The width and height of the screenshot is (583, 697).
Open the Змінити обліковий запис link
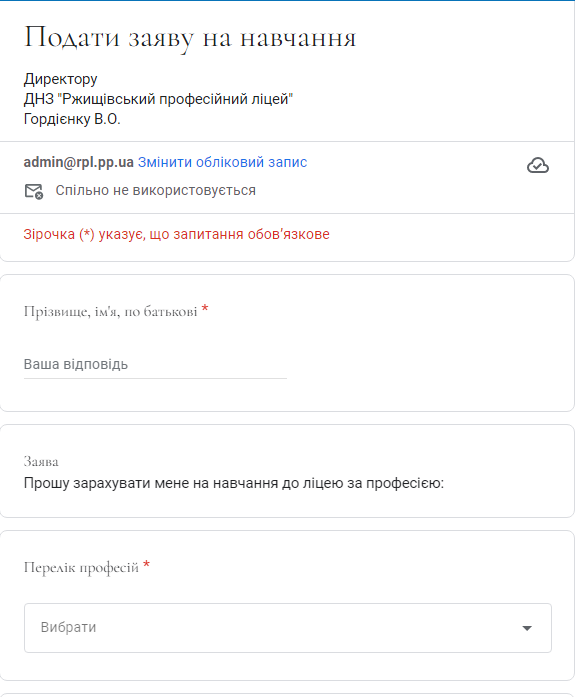click(x=222, y=162)
